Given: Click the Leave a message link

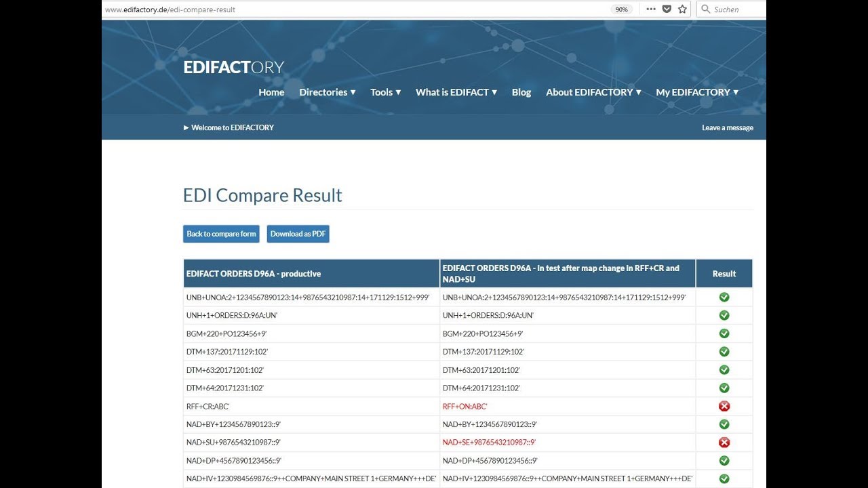Looking at the screenshot, I should tap(728, 127).
